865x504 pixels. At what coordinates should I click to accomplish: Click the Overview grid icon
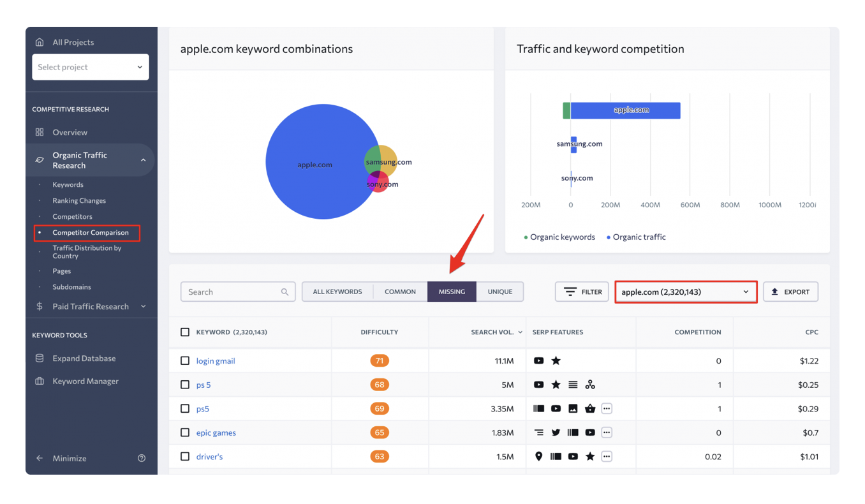(x=40, y=133)
